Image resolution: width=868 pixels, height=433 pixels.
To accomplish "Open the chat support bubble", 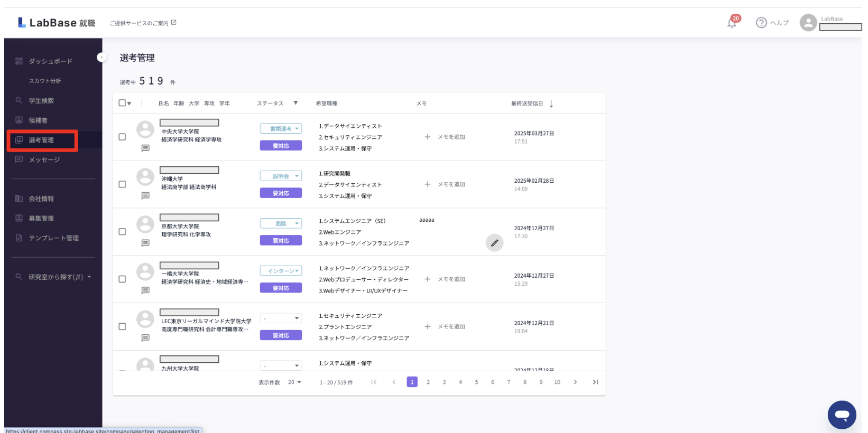I will click(x=842, y=415).
